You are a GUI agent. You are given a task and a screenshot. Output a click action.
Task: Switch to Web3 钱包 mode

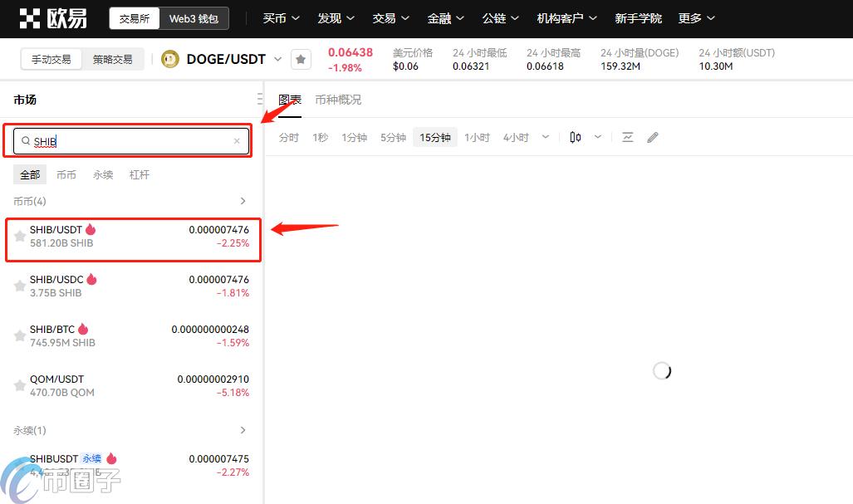pyautogui.click(x=194, y=18)
